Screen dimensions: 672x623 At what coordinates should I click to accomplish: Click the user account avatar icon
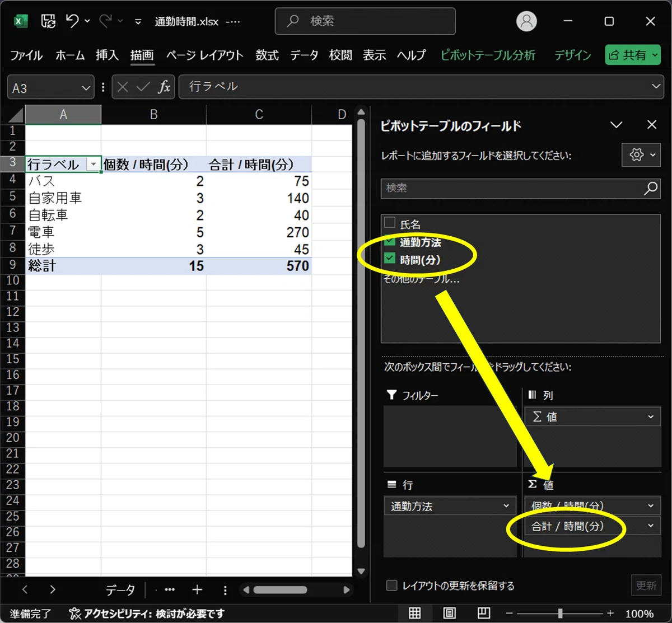point(526,21)
